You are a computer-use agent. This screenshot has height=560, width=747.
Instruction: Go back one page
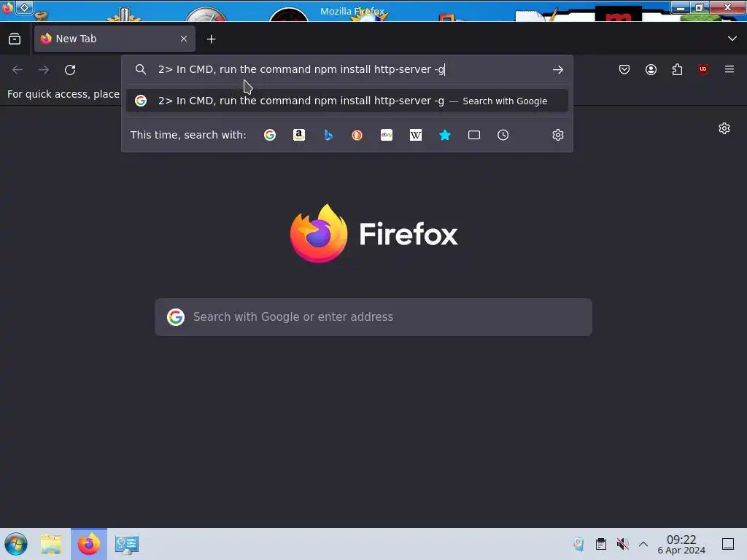(18, 70)
